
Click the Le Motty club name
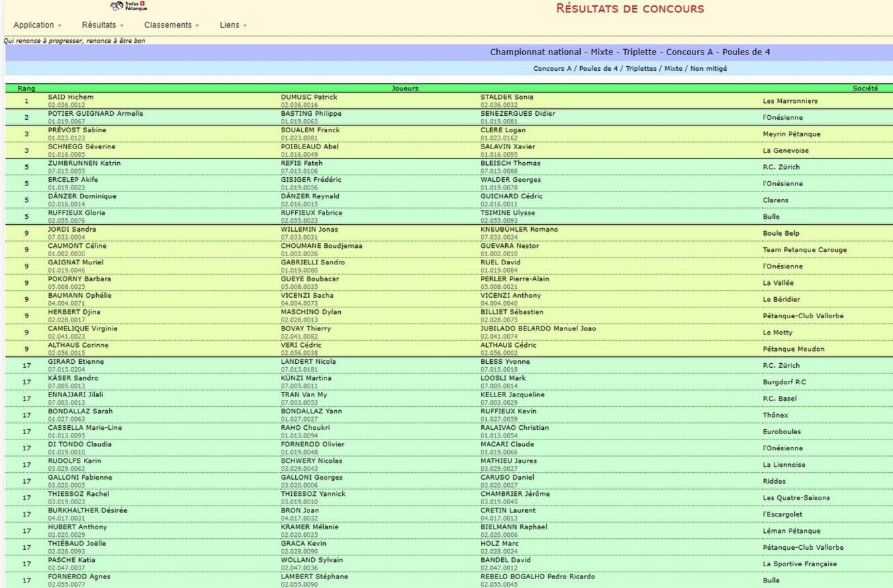point(778,332)
